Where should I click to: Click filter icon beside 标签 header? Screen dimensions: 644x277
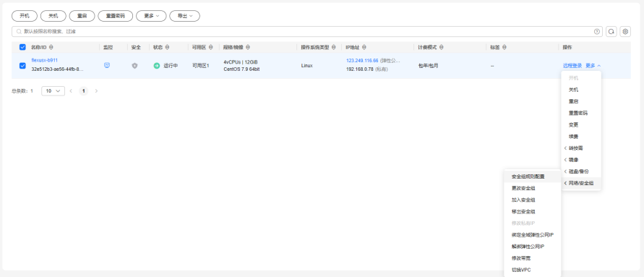point(505,47)
